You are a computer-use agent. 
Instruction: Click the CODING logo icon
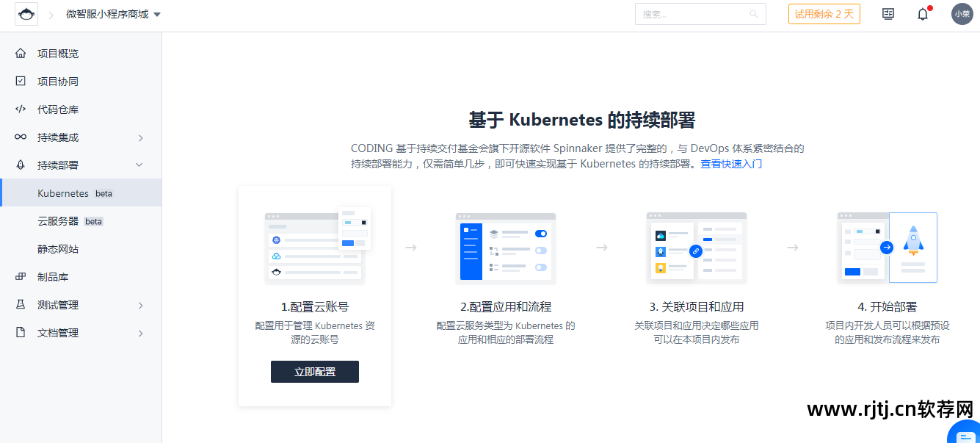click(26, 14)
